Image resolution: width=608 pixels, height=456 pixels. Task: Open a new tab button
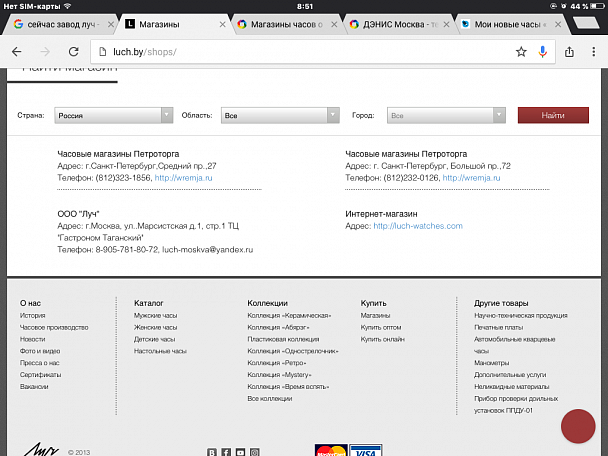click(587, 23)
